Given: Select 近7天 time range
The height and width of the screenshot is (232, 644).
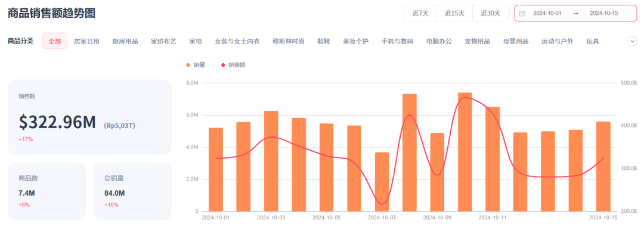Looking at the screenshot, I should (x=420, y=13).
